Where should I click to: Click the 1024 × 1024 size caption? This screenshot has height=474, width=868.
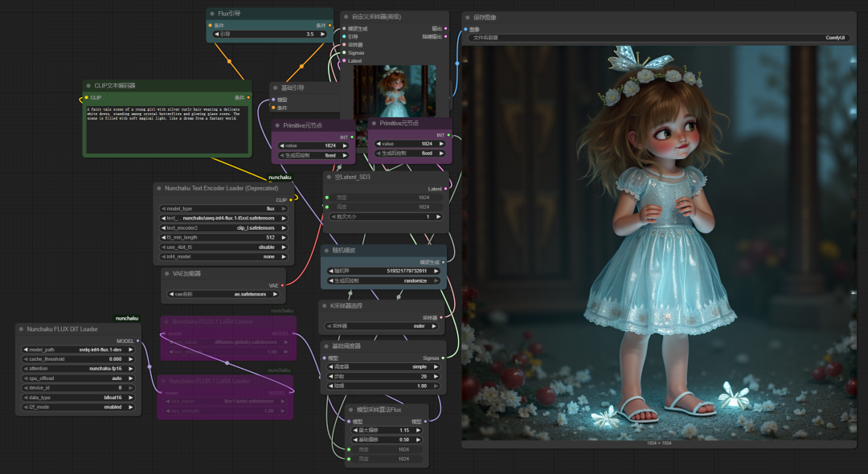[659, 443]
